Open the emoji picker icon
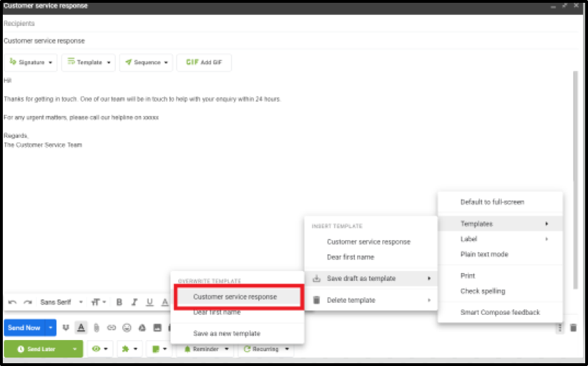 [x=127, y=327]
